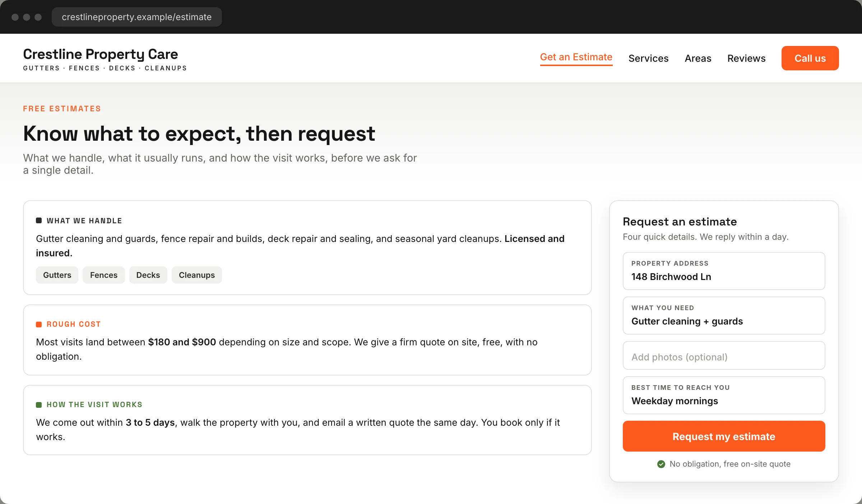Select the Decks chip
The image size is (862, 504).
(x=148, y=275)
